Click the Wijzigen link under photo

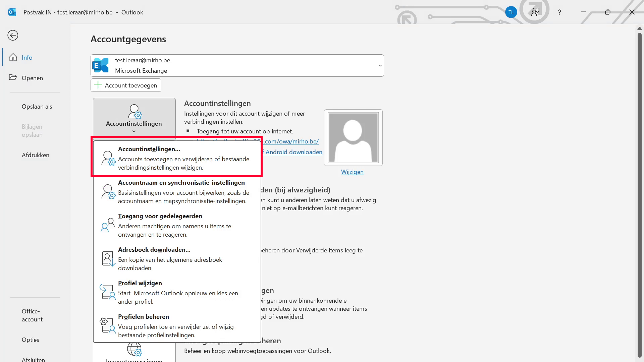click(x=352, y=172)
